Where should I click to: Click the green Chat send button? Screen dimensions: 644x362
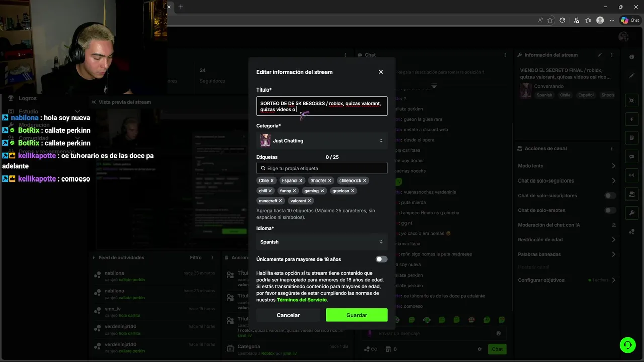coord(497,349)
